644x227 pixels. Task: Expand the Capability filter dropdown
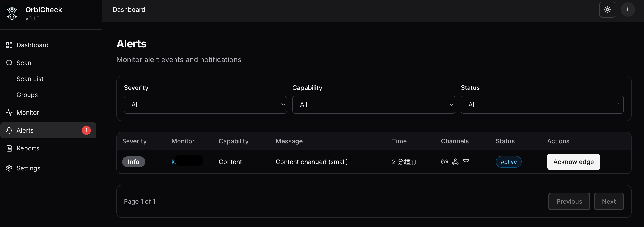[373, 104]
